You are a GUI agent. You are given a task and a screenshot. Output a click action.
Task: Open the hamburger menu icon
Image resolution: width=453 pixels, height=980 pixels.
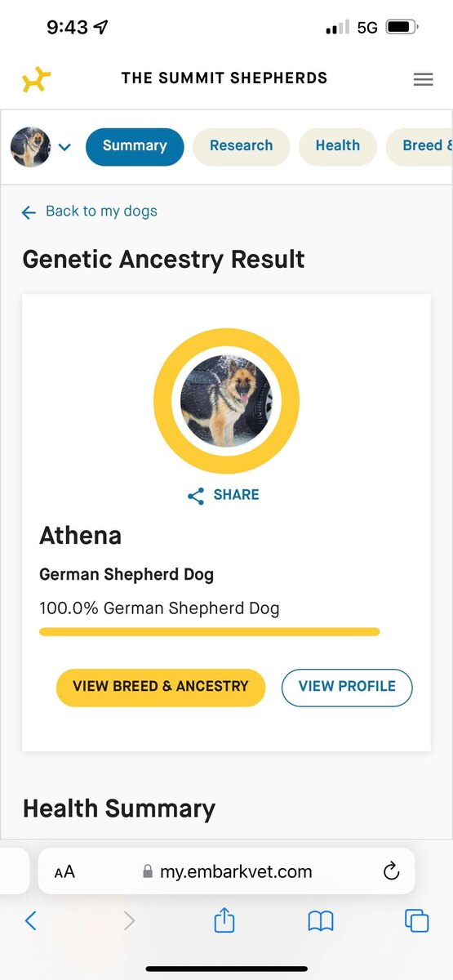[423, 79]
